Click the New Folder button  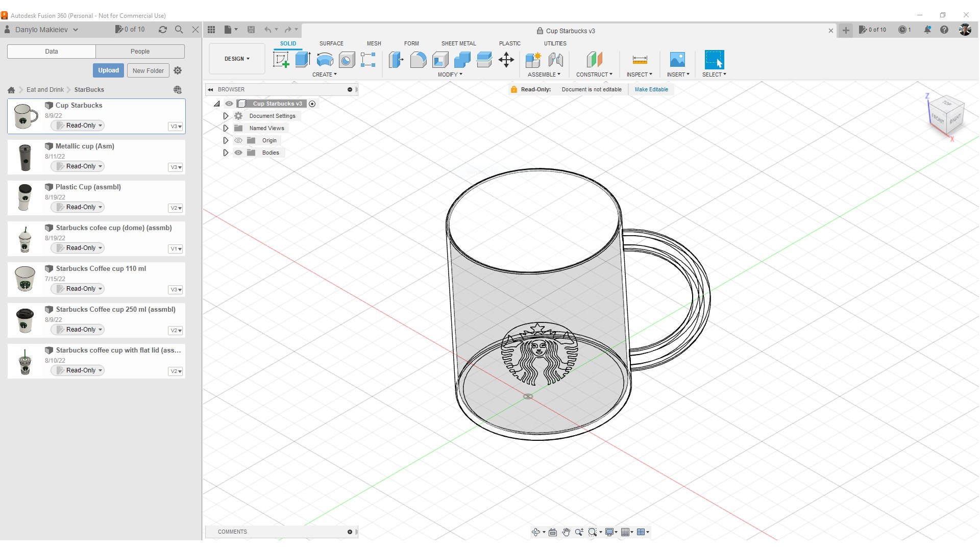[148, 70]
